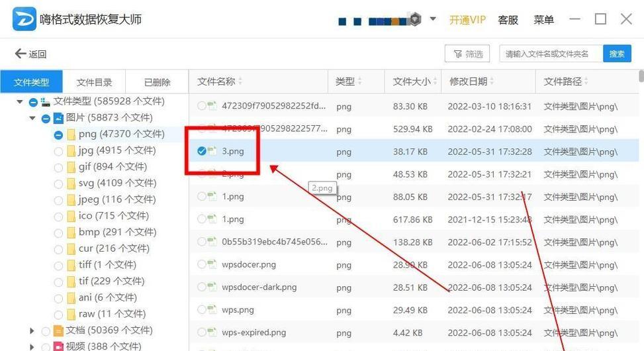This screenshot has width=644, height=351.
Task: Collapse the 图片 tree node
Action: pos(32,119)
